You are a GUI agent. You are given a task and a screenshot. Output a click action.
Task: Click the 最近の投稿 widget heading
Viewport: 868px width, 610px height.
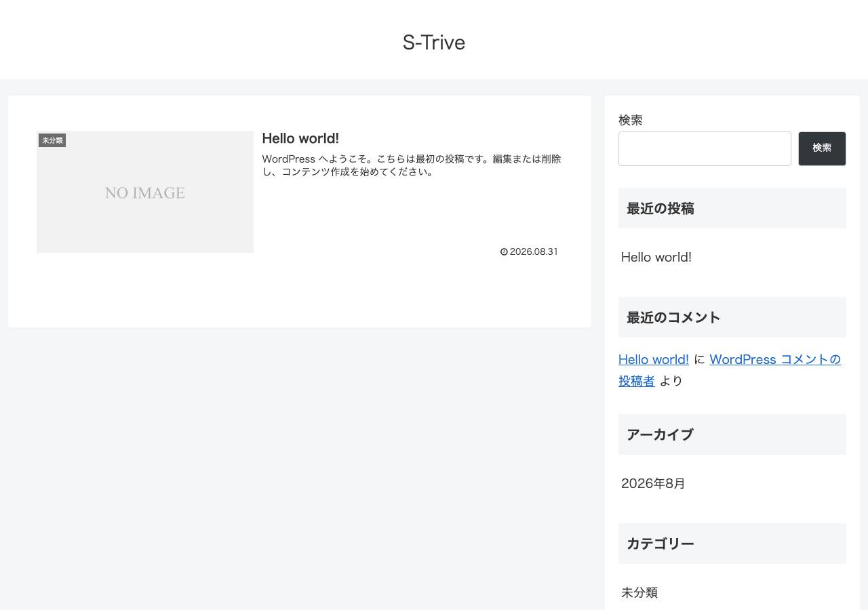732,208
